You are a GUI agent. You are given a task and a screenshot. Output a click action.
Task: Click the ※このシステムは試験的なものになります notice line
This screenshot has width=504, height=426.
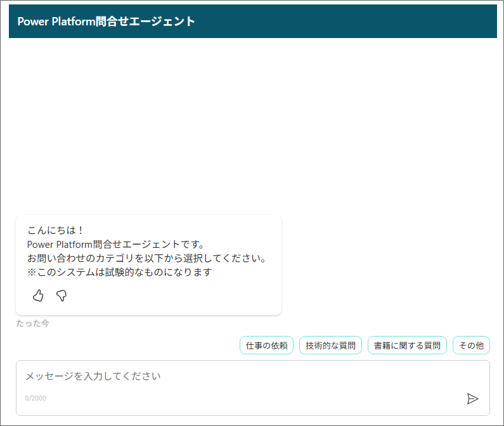coord(120,272)
